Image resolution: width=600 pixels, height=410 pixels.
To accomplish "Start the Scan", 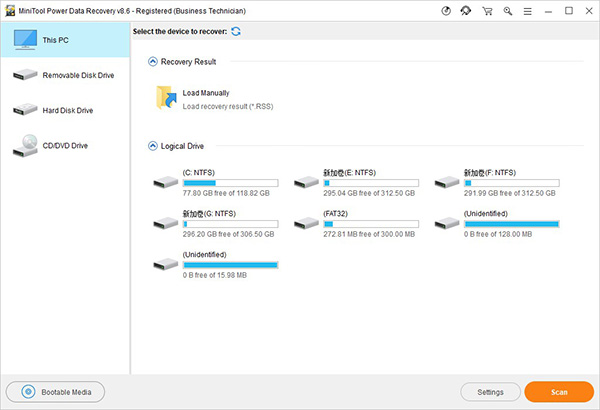I will pos(559,392).
